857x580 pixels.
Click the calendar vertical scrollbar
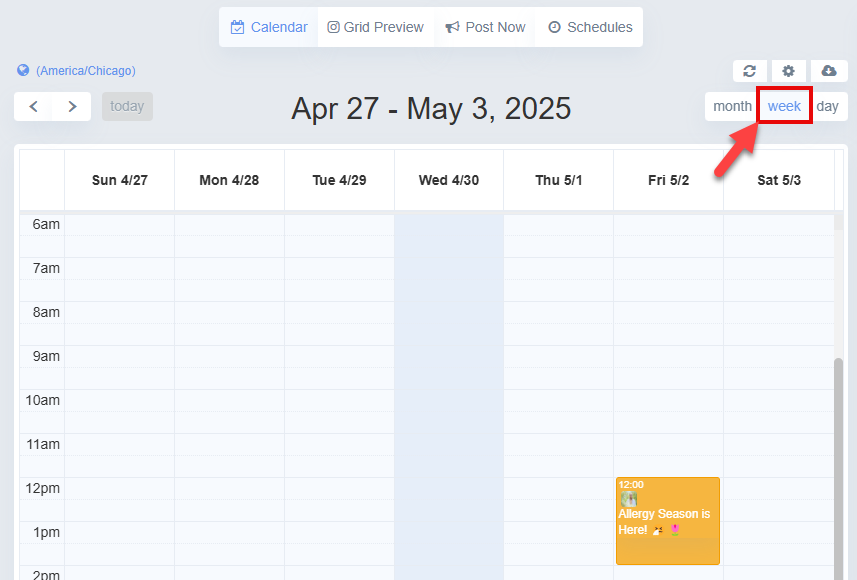(x=838, y=468)
